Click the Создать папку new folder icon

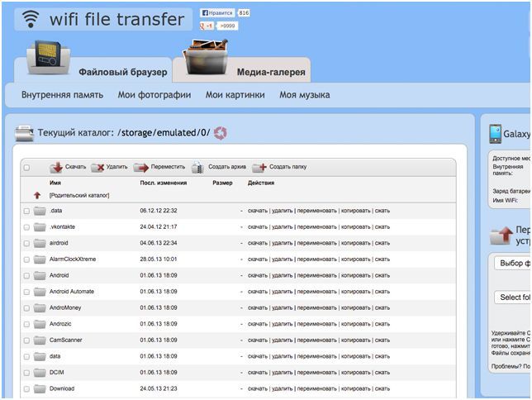point(259,167)
